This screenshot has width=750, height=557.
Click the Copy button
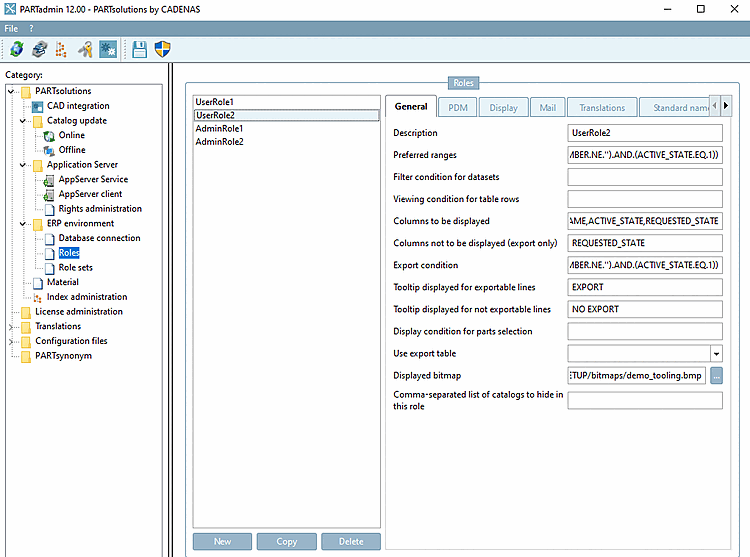coord(286,541)
